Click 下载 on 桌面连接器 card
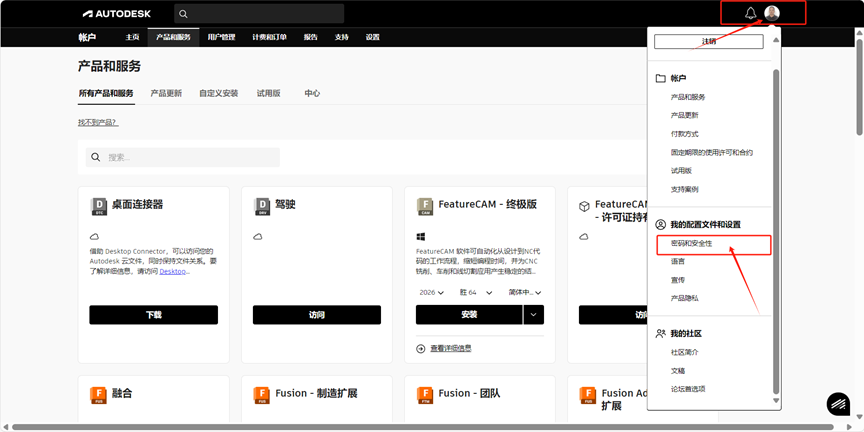The width and height of the screenshot is (864, 432). (x=154, y=315)
